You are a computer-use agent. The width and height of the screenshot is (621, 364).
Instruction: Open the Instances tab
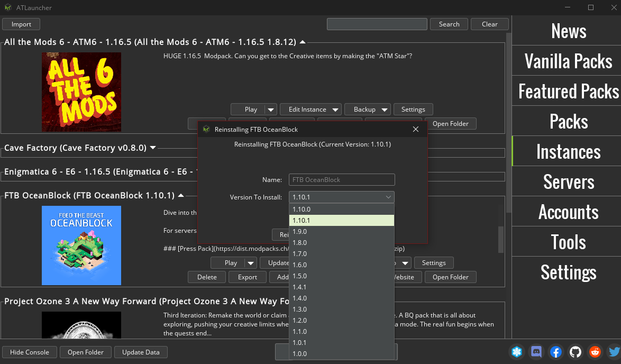[x=567, y=151]
